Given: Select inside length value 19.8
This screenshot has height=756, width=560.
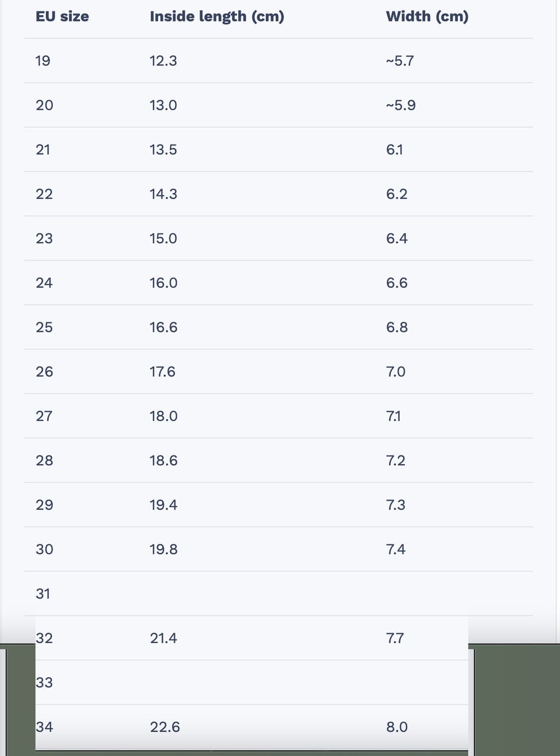Looking at the screenshot, I should [x=163, y=549].
